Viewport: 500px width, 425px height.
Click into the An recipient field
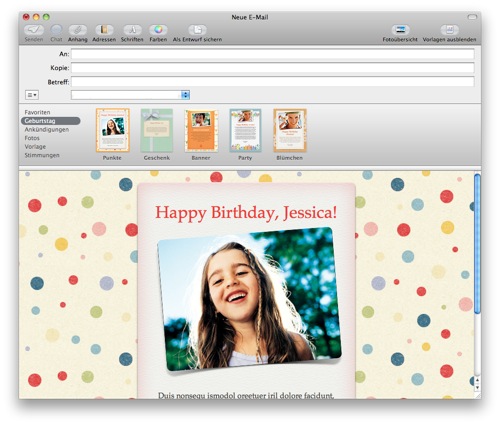272,54
